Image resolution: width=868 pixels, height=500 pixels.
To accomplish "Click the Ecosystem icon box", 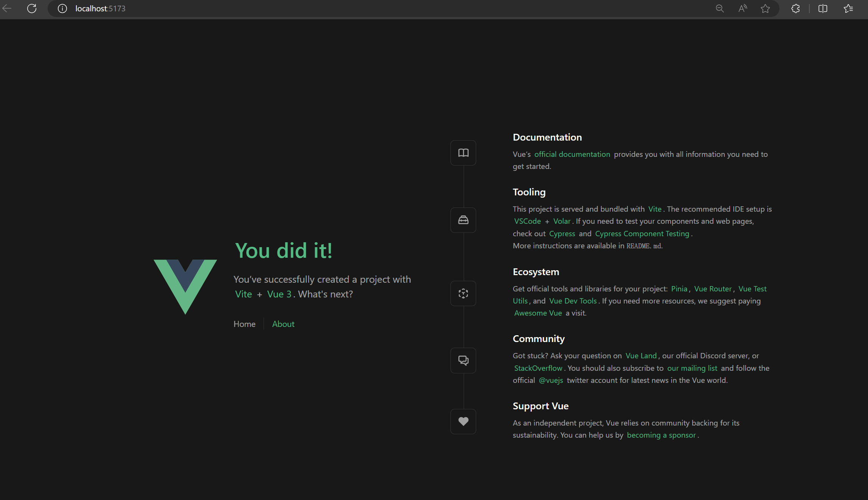I will 463,293.
